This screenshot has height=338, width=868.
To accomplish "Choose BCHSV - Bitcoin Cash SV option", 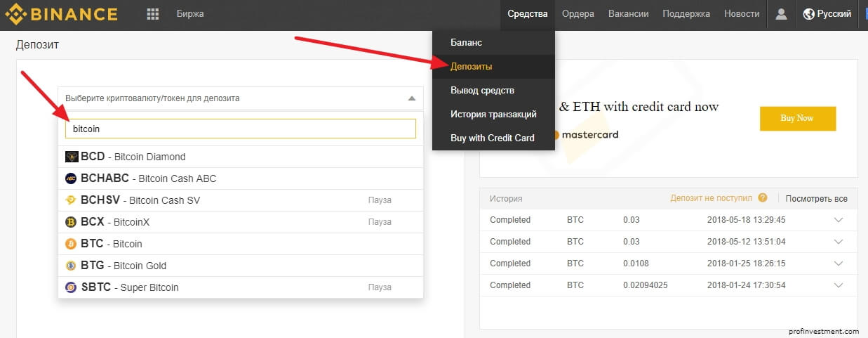I will [241, 200].
